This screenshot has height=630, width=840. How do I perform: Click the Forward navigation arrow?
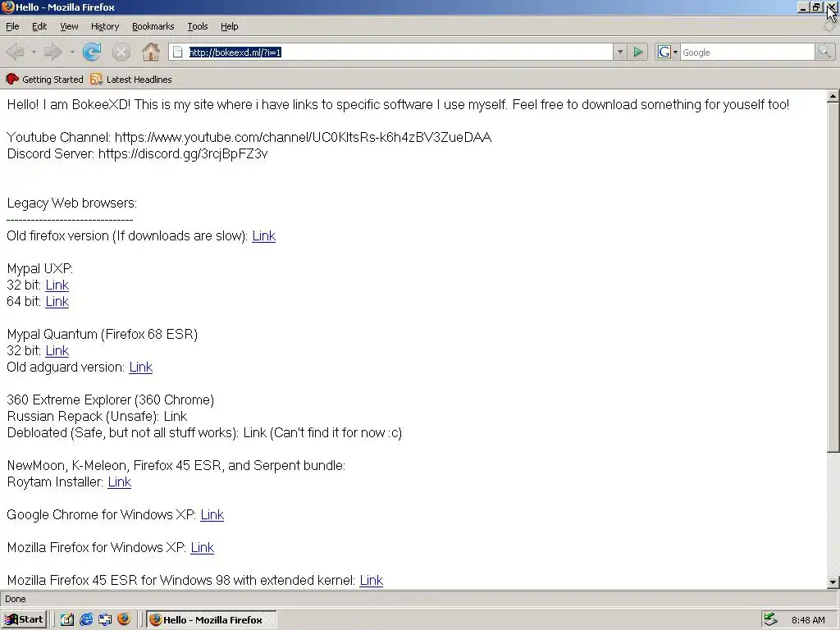[x=53, y=52]
